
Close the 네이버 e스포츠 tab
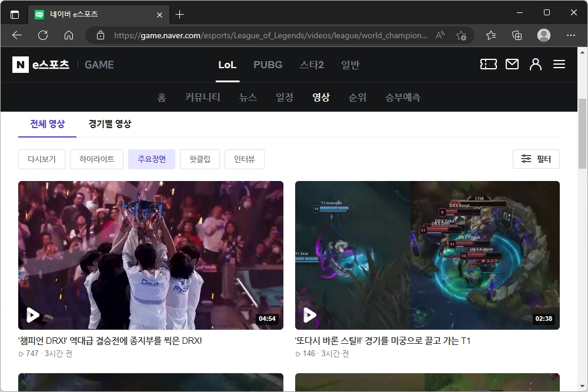point(159,15)
